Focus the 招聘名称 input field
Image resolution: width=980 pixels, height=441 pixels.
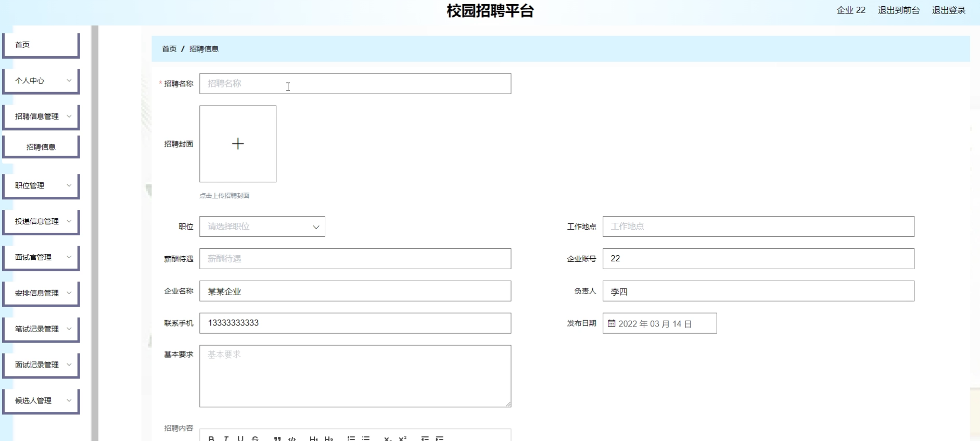[x=355, y=84]
